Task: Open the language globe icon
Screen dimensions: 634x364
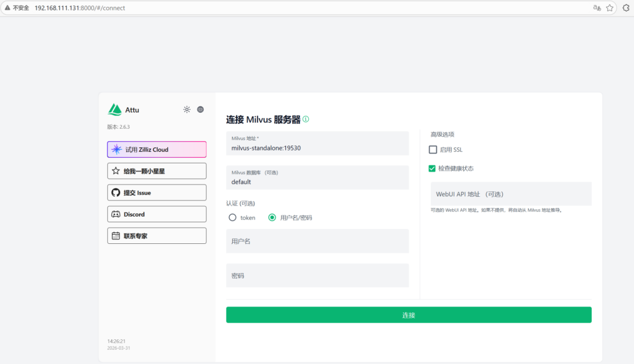Action: (x=201, y=110)
